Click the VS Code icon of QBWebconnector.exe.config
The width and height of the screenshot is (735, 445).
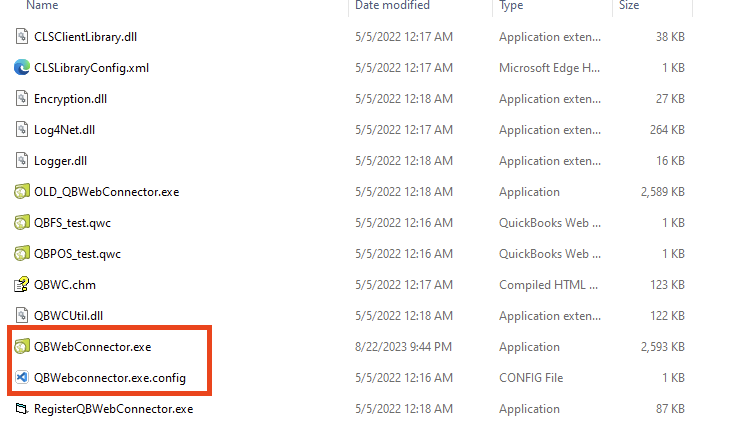pos(22,377)
